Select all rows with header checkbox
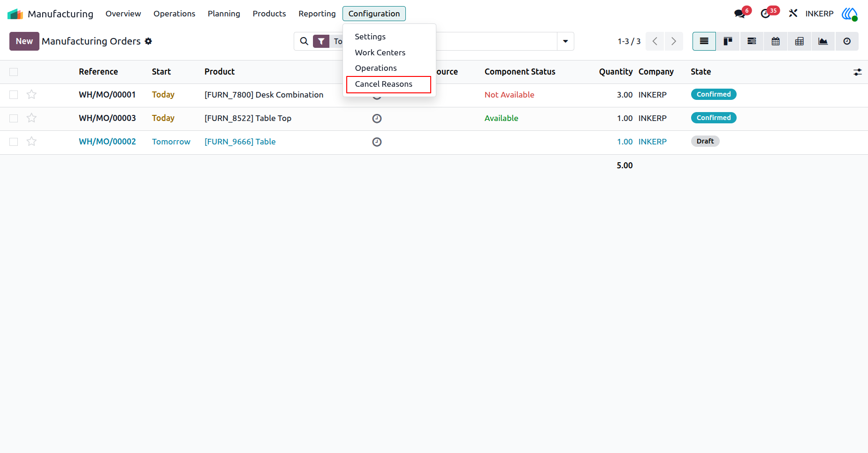868x453 pixels. (14, 72)
